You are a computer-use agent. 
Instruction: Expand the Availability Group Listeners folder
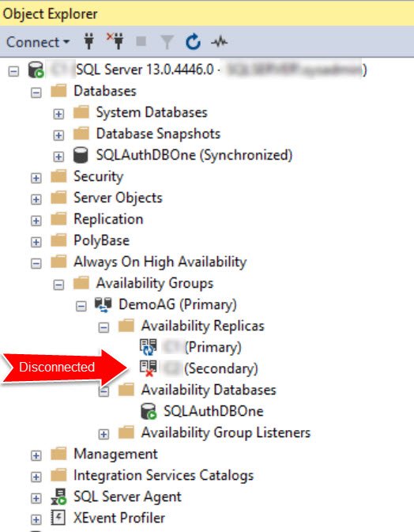pos(103,434)
